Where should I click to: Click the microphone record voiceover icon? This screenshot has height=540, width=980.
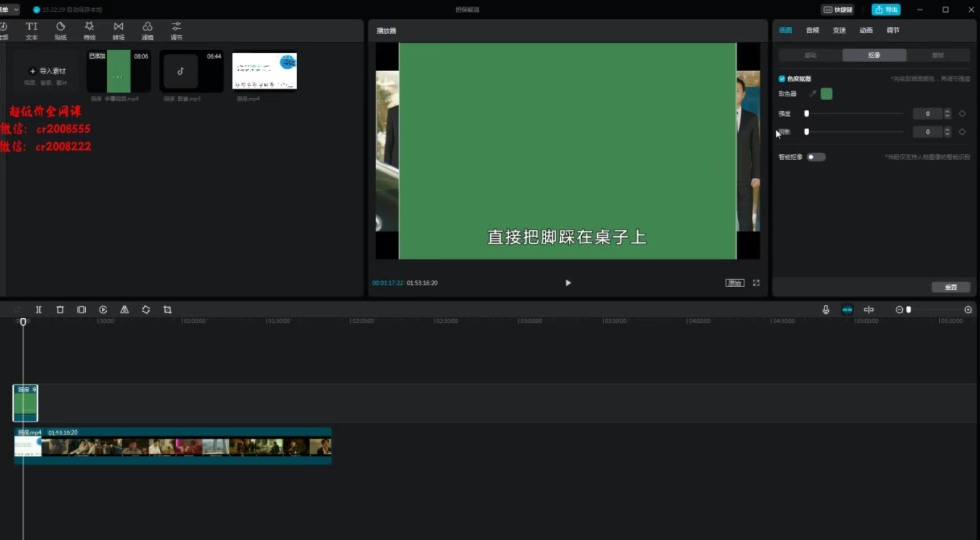pos(826,310)
